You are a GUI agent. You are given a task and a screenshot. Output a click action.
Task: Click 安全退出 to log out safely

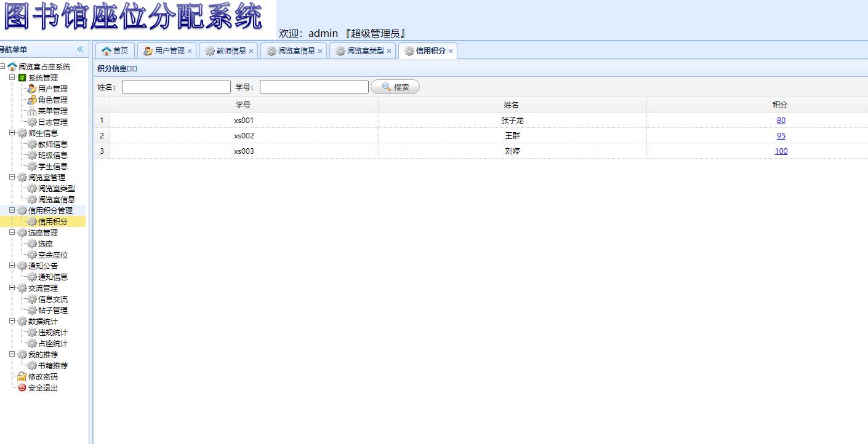(x=43, y=387)
